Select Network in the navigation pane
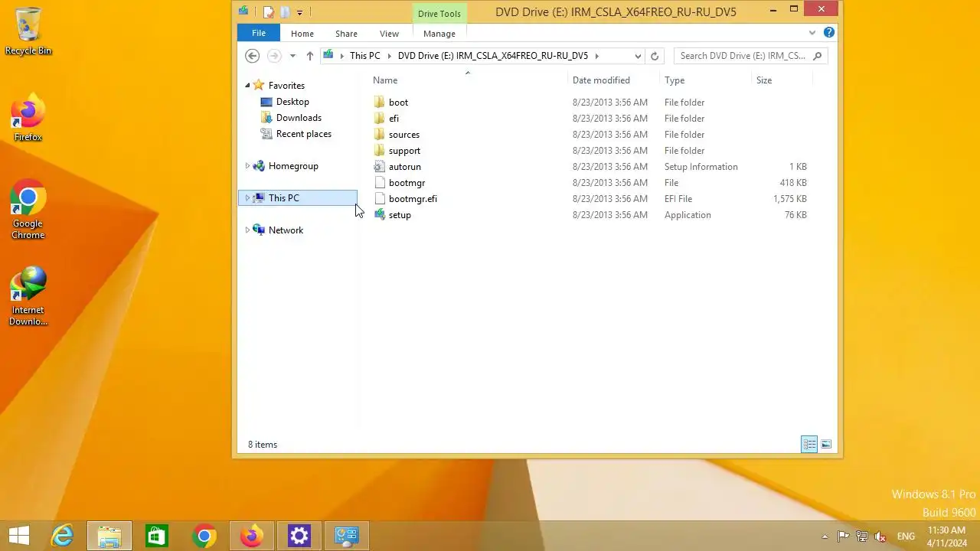 pyautogui.click(x=286, y=230)
